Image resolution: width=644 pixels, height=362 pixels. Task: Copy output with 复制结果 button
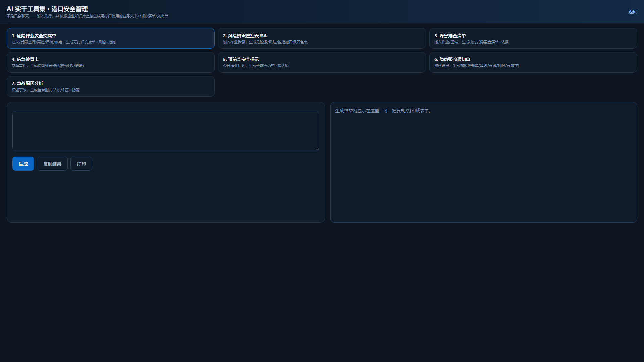coord(52,164)
